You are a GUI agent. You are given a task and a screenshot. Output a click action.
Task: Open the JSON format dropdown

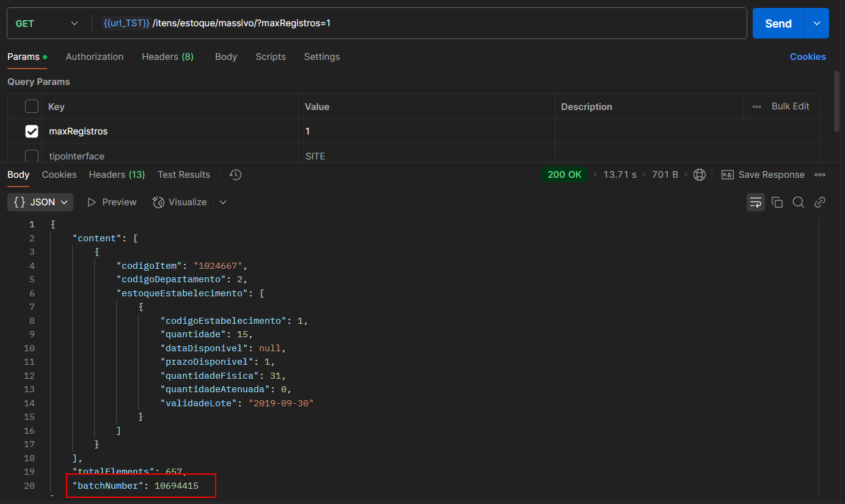(x=40, y=202)
